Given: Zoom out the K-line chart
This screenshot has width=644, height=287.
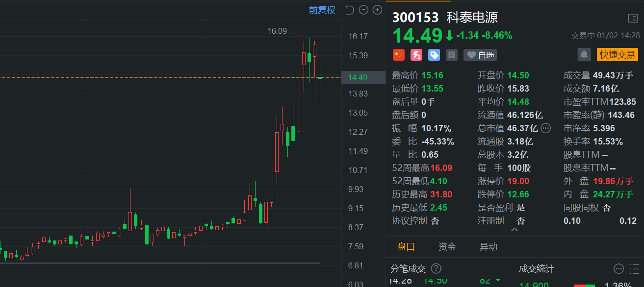Looking at the screenshot, I should [363, 10].
